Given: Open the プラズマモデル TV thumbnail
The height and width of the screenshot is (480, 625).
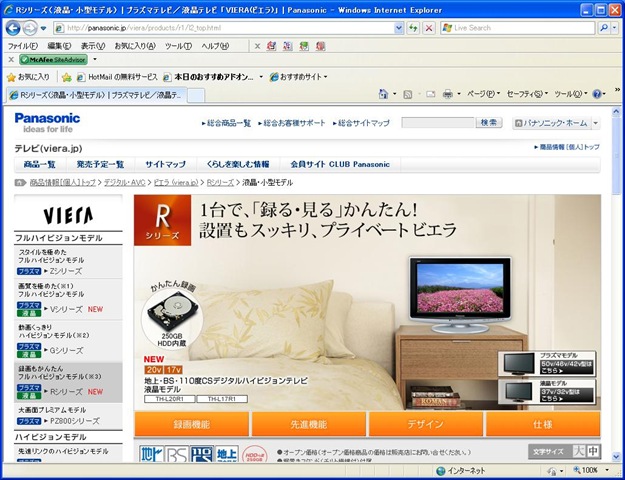Looking at the screenshot, I should pos(547,363).
